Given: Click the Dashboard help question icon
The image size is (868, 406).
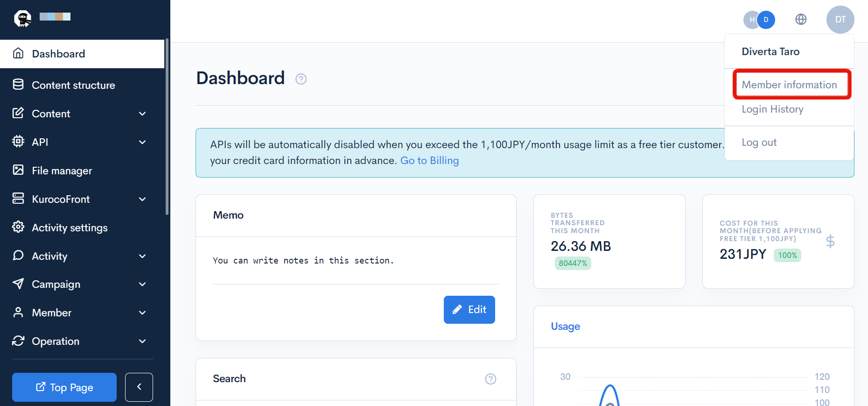Looking at the screenshot, I should pyautogui.click(x=301, y=79).
